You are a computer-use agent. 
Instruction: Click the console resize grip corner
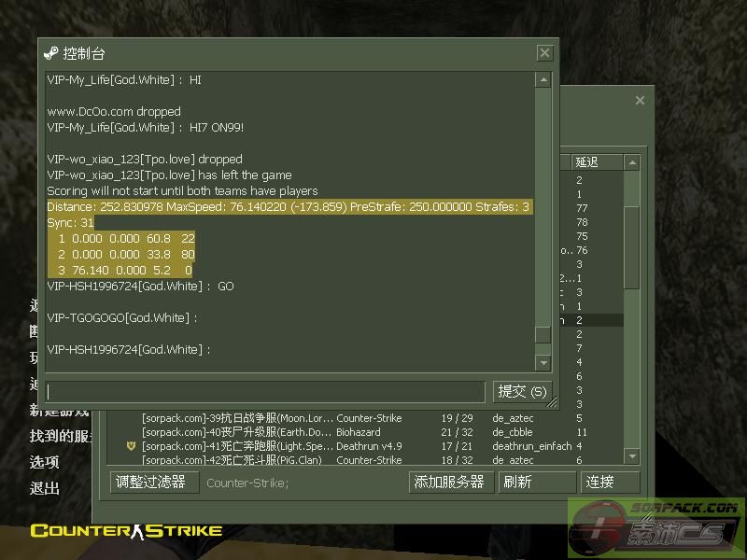tap(552, 402)
